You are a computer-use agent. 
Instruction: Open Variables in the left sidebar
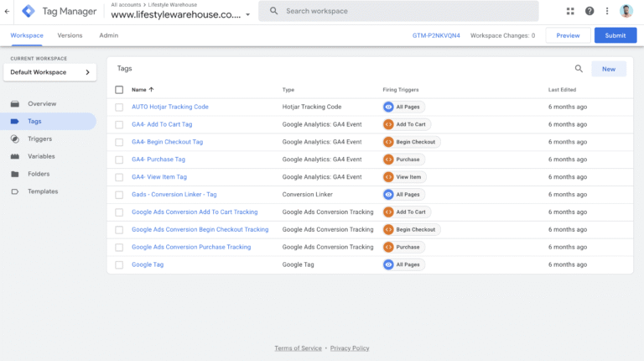[41, 156]
